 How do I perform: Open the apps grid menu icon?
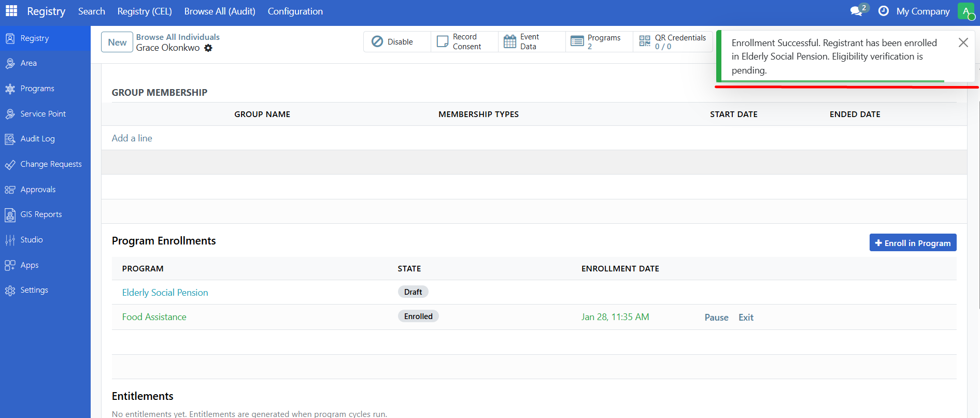(11, 11)
